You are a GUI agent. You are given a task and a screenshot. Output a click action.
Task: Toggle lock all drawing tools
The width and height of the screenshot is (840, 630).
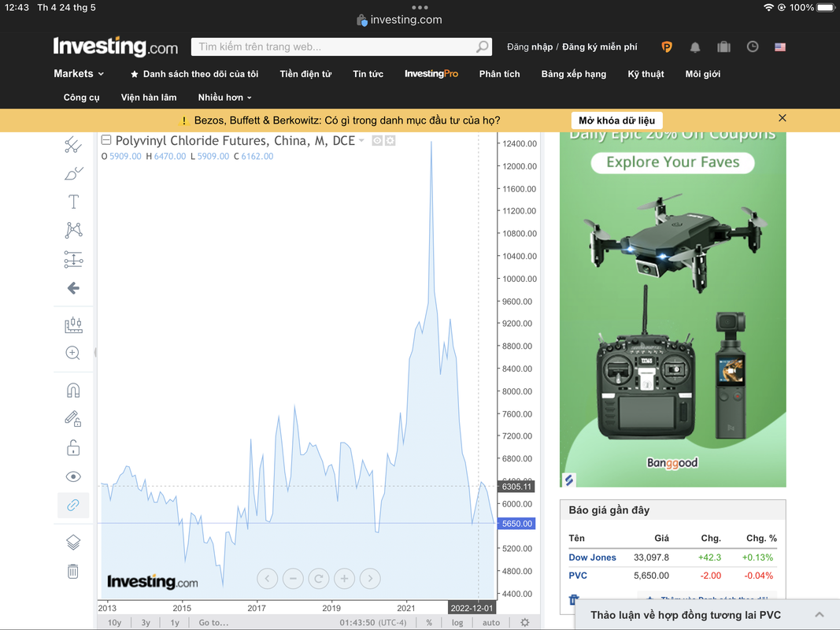point(73,447)
